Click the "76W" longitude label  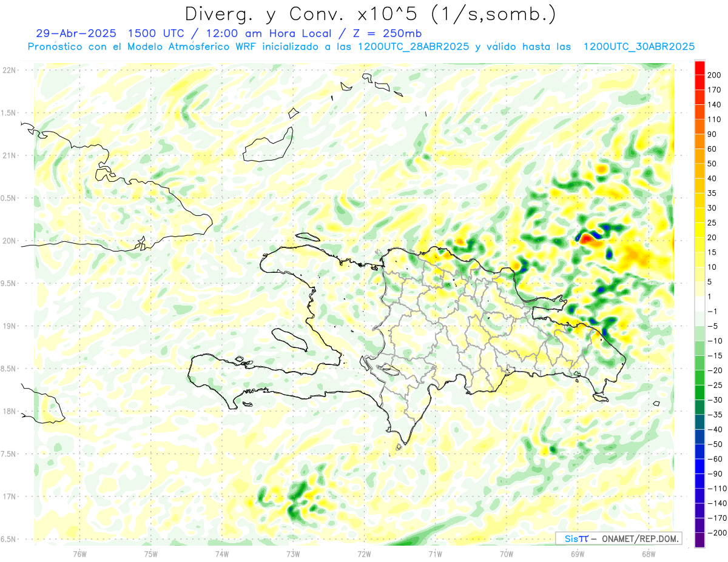tap(79, 554)
